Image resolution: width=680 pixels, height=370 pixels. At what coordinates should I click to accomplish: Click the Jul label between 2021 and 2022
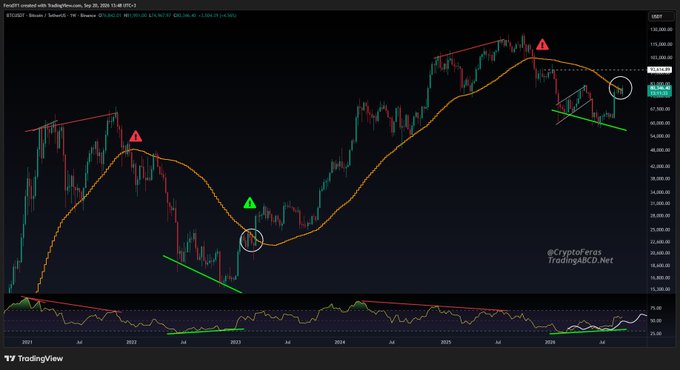(79, 342)
